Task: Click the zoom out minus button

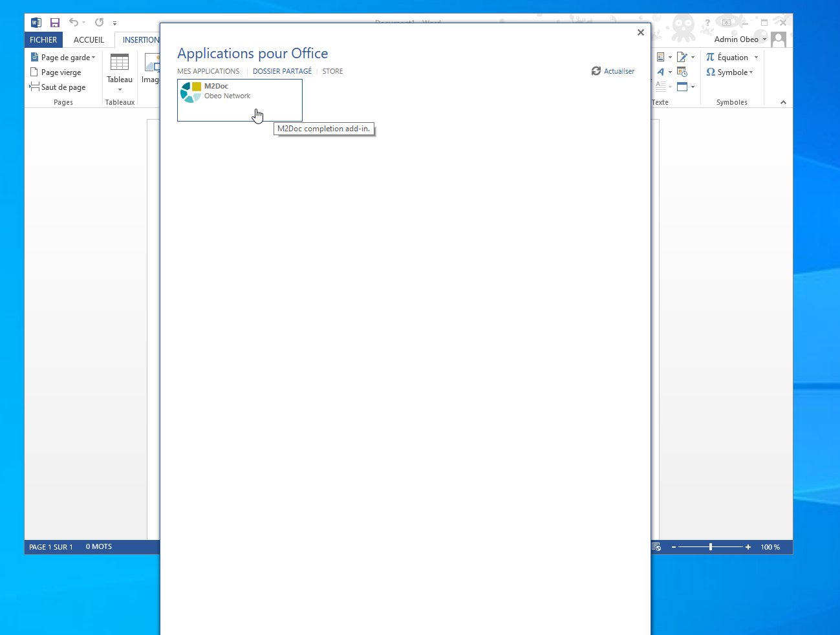Action: tap(674, 547)
